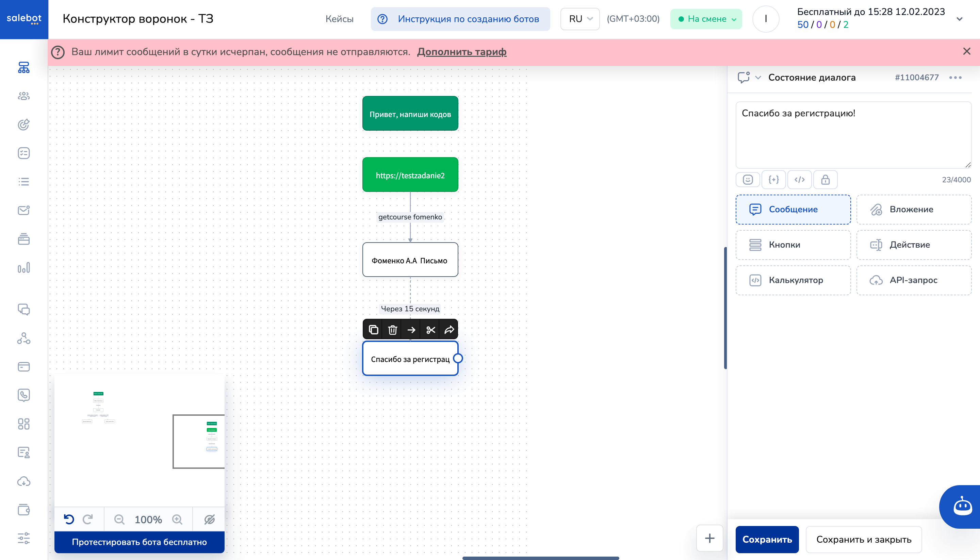Open the apps grid sidebar icon
Viewport: 980px width, 560px height.
click(23, 424)
